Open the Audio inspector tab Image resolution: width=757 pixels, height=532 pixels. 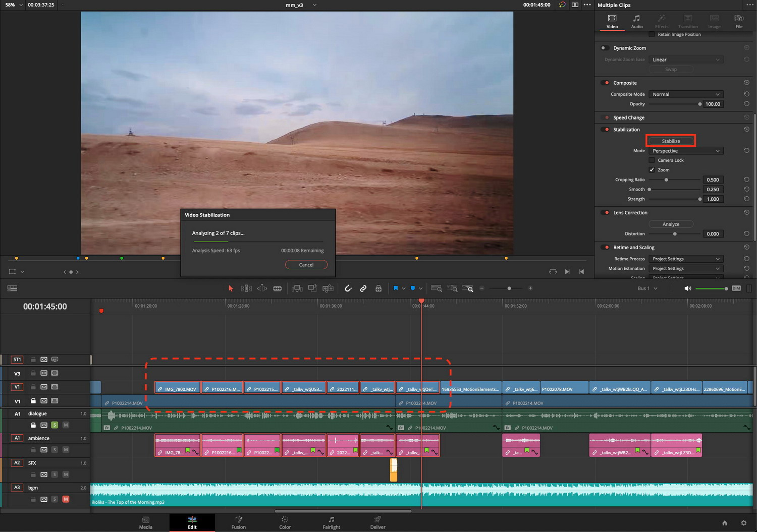[637, 21]
